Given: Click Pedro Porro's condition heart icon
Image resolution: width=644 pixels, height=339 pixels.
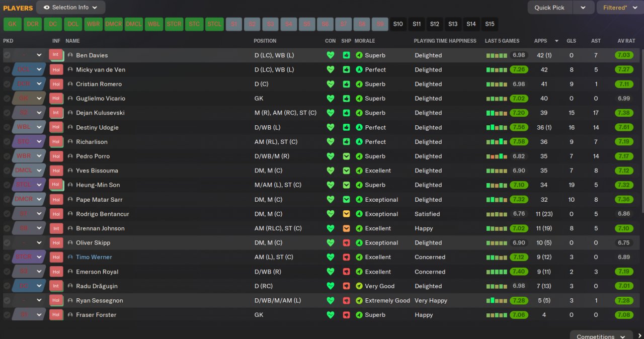Looking at the screenshot, I should (x=331, y=156).
